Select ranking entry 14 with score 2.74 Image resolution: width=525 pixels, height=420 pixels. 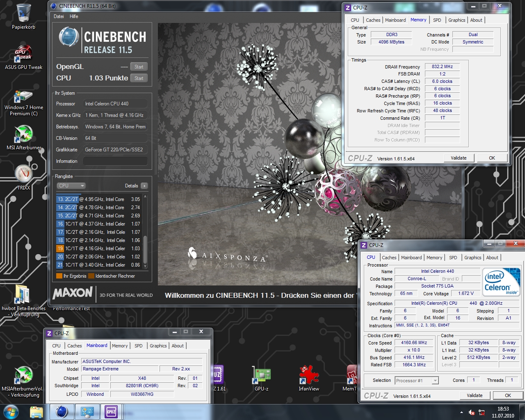click(99, 208)
